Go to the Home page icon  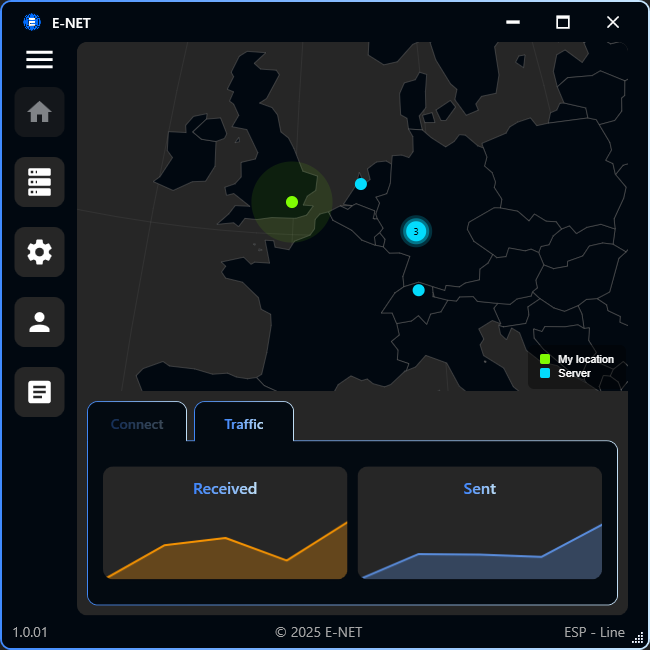point(39,112)
